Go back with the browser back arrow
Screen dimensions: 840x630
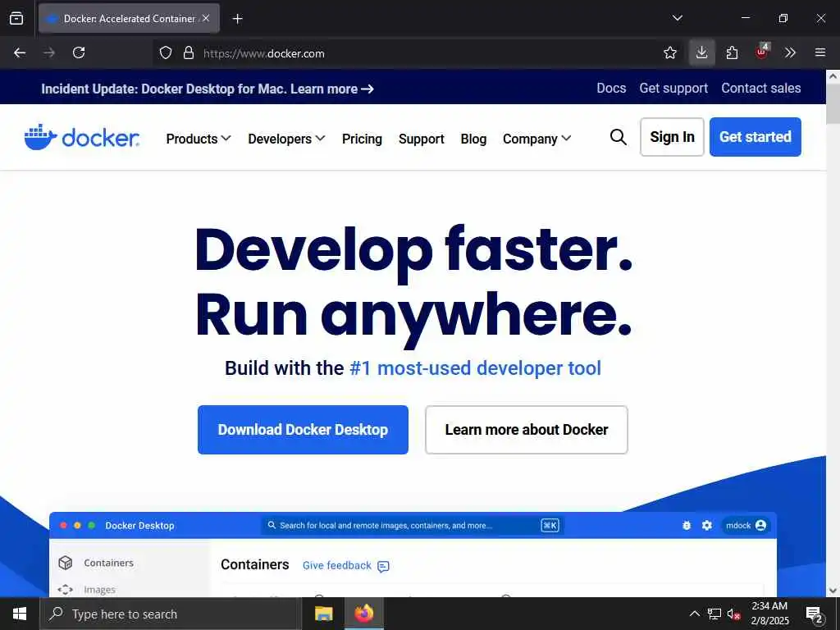(20, 52)
